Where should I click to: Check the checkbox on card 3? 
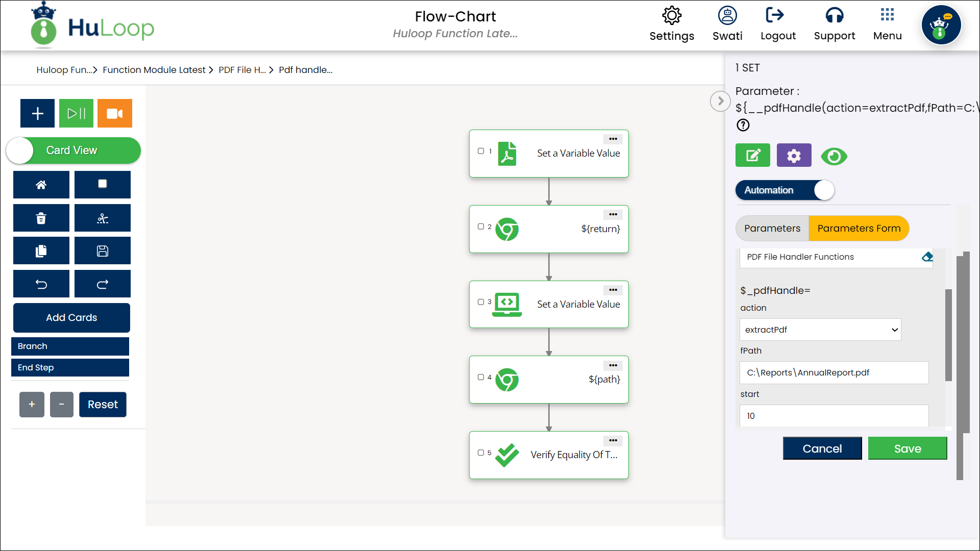[481, 302]
